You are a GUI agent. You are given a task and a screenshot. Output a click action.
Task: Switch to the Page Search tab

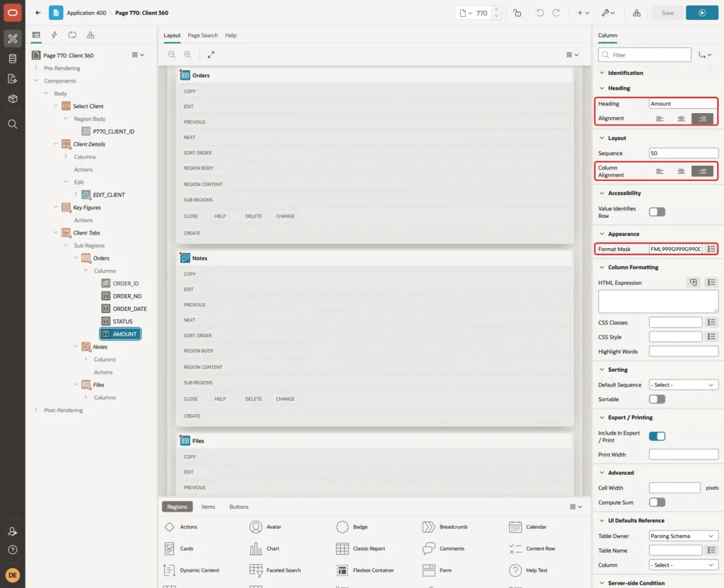coord(202,35)
